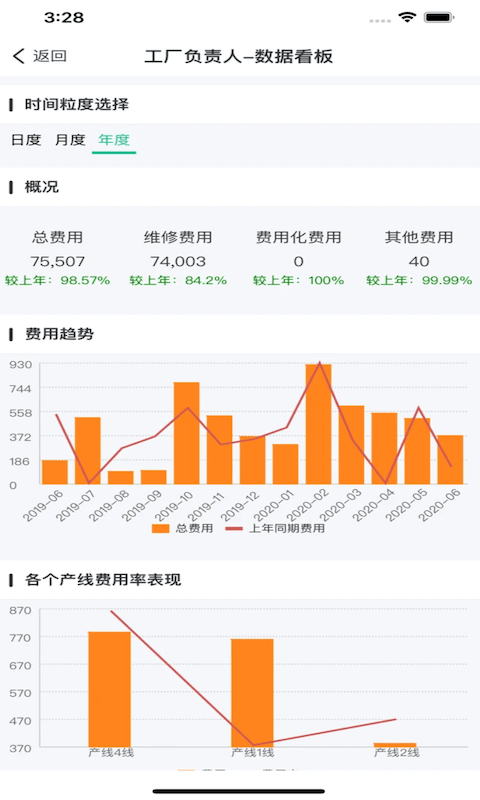Select the 年度 tab
The width and height of the screenshot is (480, 800).
114,140
